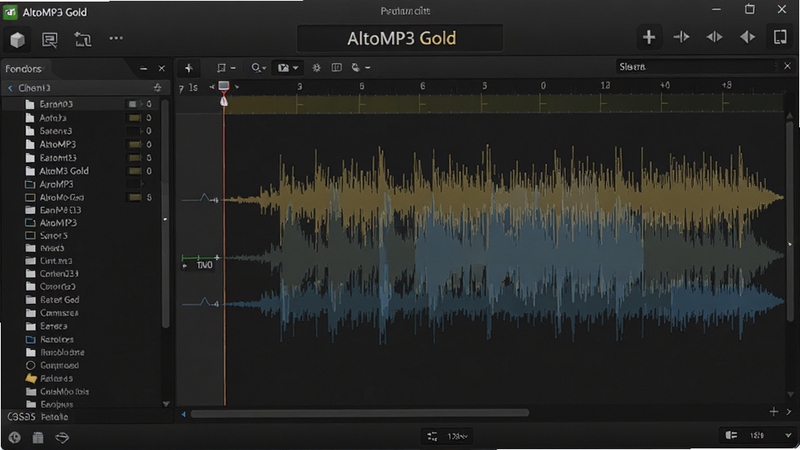Toggle the yellow swatch on the Eatomt23 row
The width and height of the screenshot is (800, 450).
point(134,158)
